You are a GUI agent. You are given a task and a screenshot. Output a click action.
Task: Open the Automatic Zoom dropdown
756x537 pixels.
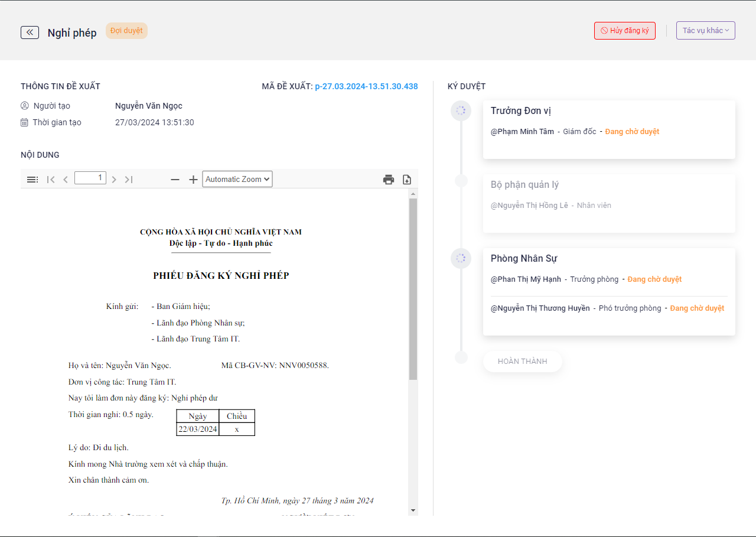click(x=237, y=179)
